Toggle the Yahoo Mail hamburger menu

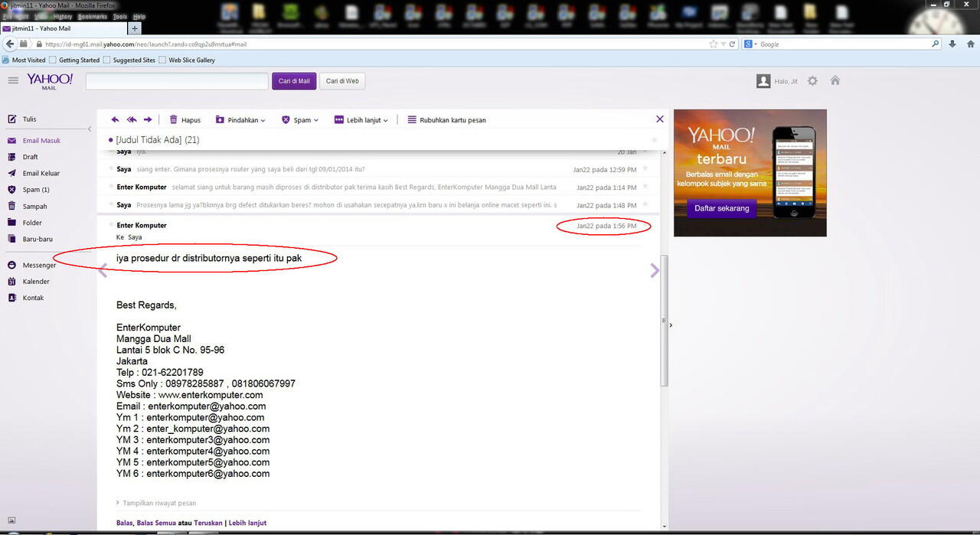(13, 80)
